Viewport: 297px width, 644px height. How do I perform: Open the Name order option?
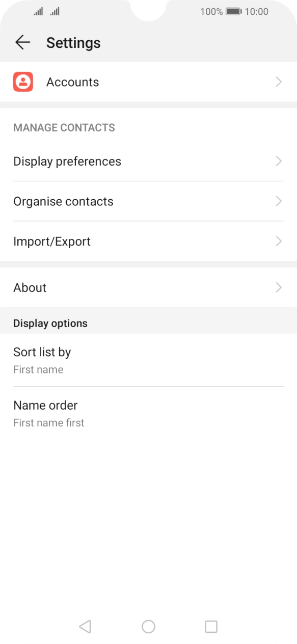[x=45, y=405]
